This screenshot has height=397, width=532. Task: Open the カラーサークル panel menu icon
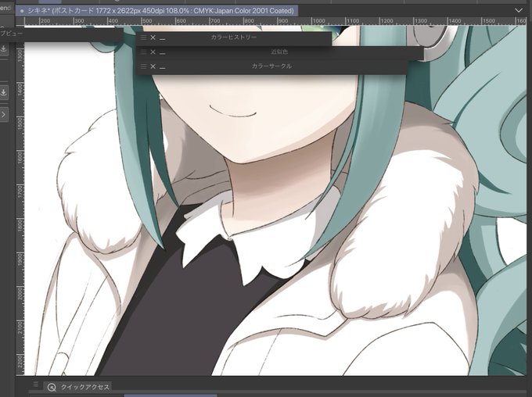point(143,66)
